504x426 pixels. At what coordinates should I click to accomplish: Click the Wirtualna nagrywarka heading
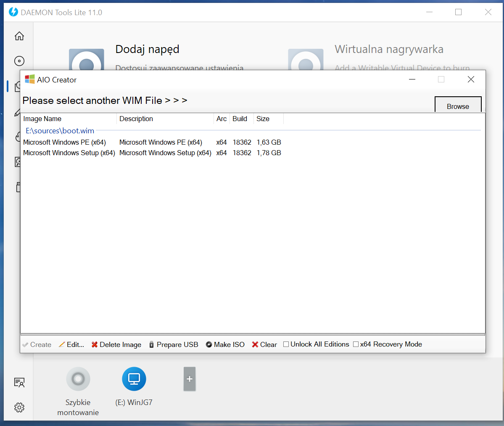389,49
